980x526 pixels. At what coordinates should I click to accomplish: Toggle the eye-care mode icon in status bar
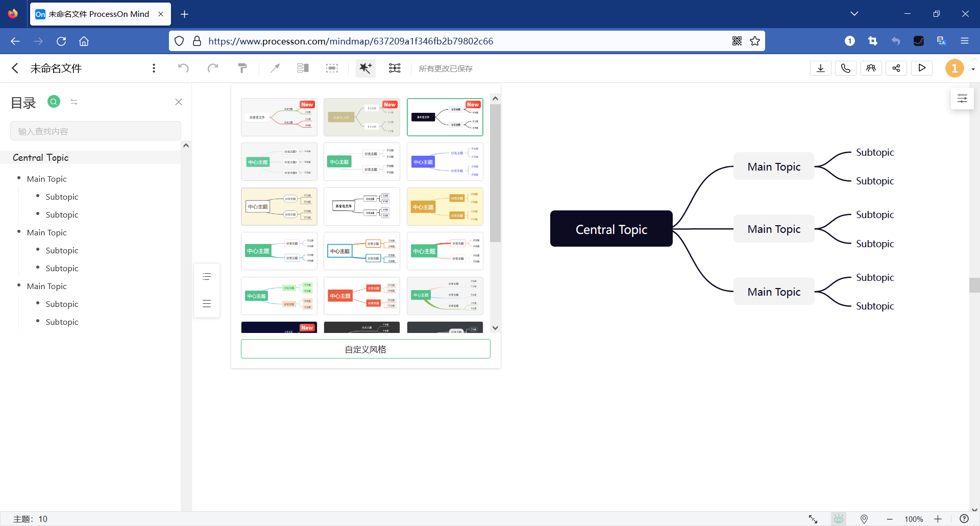point(839,519)
